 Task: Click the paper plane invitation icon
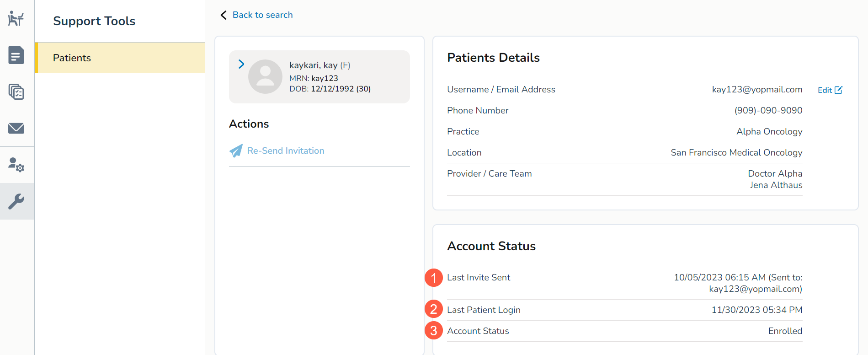pos(236,151)
